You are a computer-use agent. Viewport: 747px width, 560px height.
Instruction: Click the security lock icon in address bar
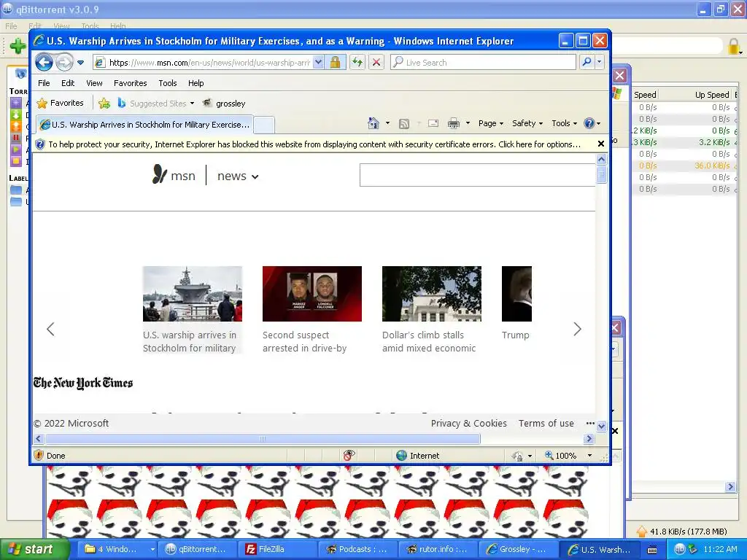point(335,63)
